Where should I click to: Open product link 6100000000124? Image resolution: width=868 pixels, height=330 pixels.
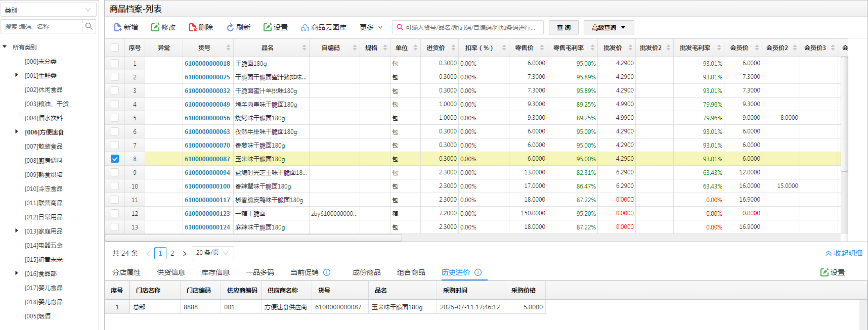[207, 227]
